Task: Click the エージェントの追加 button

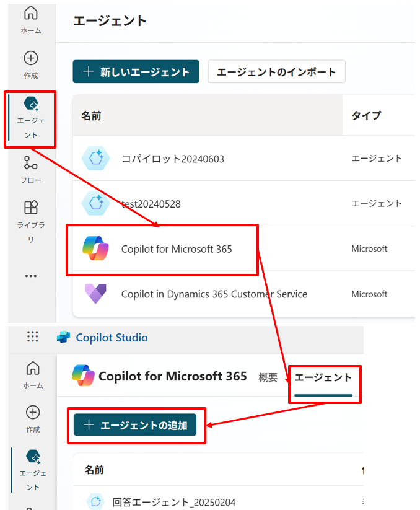Action: click(135, 424)
